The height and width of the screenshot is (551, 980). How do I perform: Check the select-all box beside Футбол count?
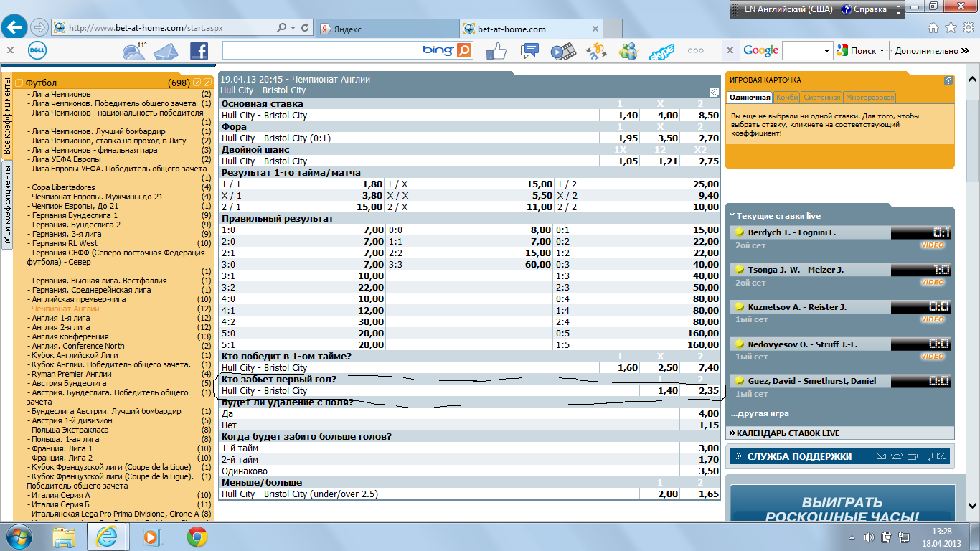pos(197,83)
